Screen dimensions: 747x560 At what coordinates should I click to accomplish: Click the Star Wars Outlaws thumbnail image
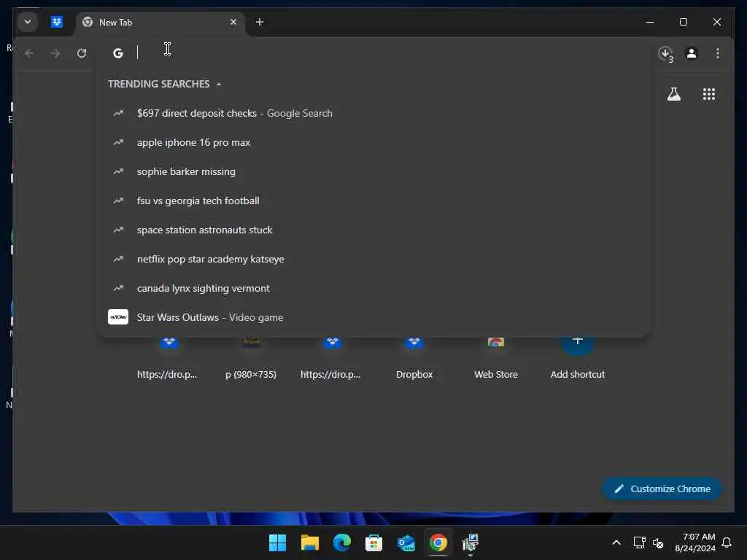pos(118,317)
